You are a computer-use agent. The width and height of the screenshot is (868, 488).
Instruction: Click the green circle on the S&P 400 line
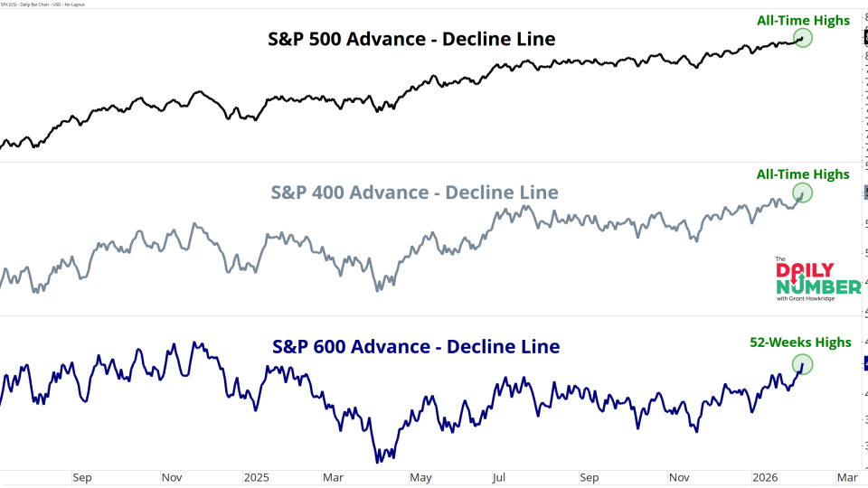click(x=803, y=192)
